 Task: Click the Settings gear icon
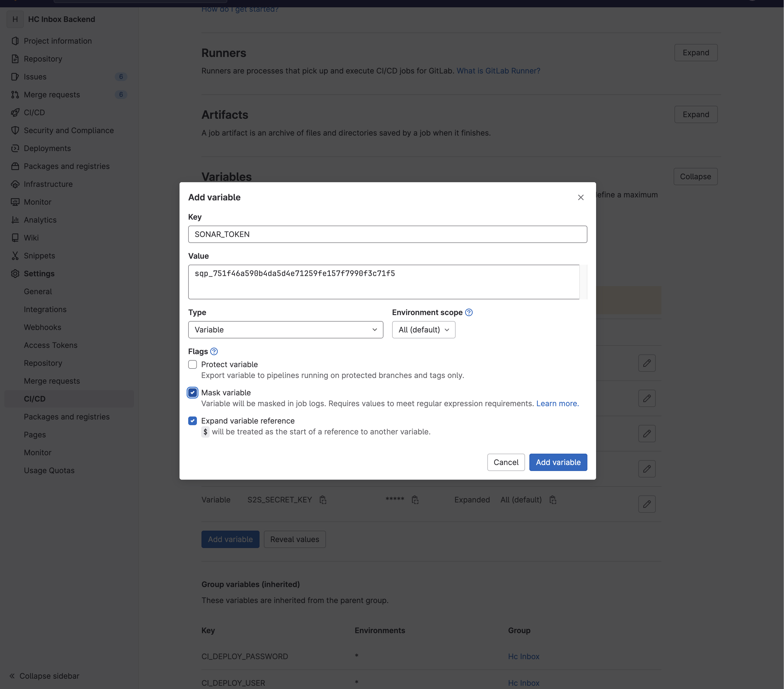[x=15, y=273]
